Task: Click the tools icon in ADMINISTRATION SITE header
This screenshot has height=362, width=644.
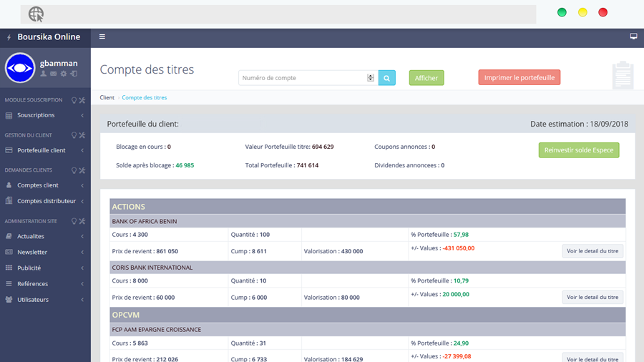Action: click(x=82, y=221)
